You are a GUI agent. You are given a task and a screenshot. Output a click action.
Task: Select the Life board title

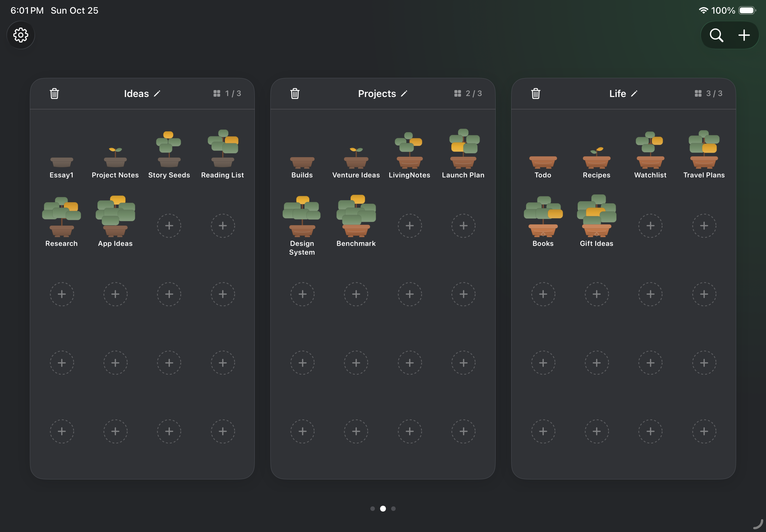point(618,94)
